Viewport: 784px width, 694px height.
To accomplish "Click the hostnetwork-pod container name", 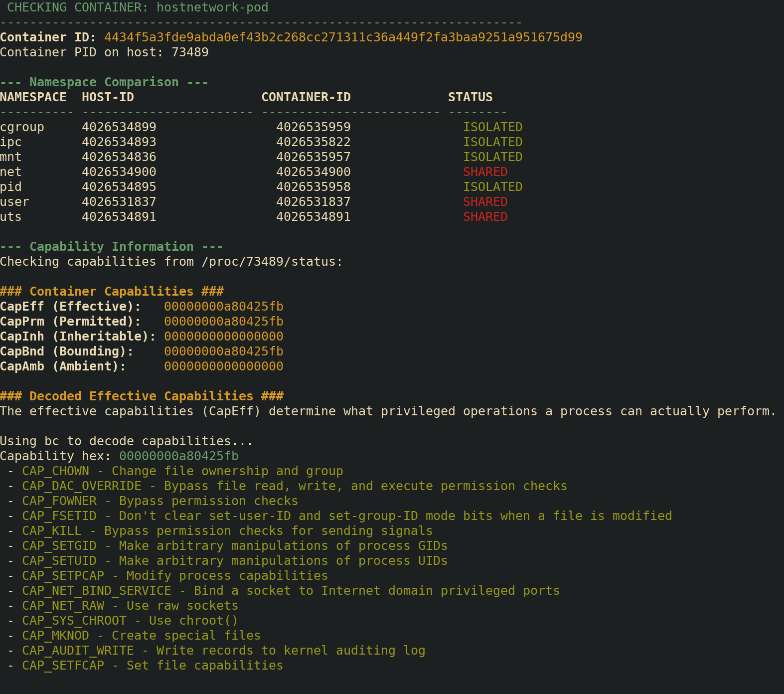I will click(x=212, y=7).
